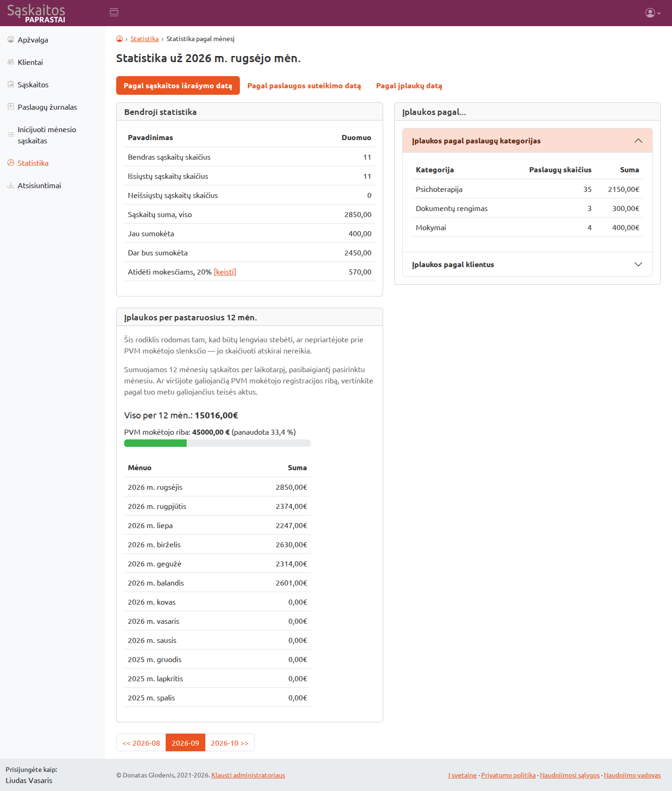
Task: Go to previous month 2026-08
Action: [141, 743]
